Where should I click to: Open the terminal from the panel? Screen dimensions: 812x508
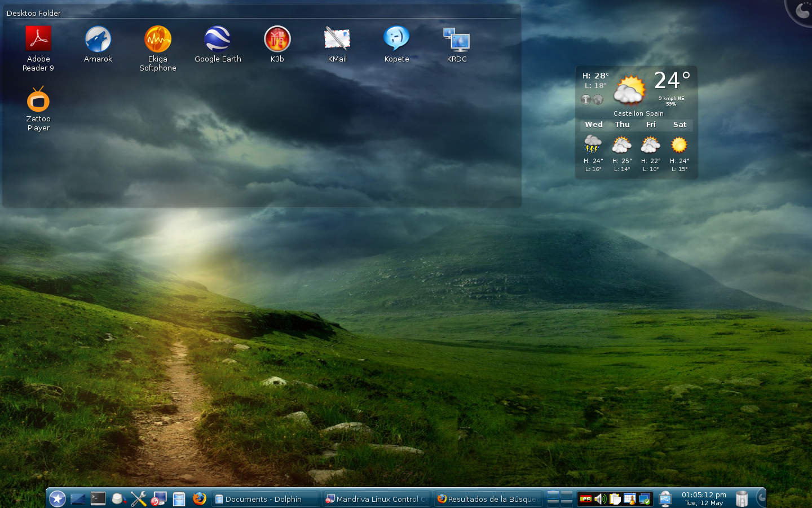[98, 499]
